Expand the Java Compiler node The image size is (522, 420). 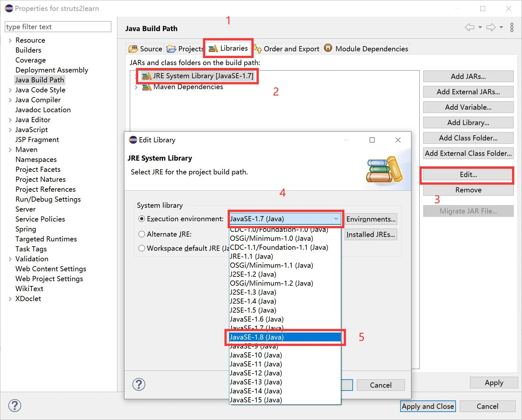10,100
